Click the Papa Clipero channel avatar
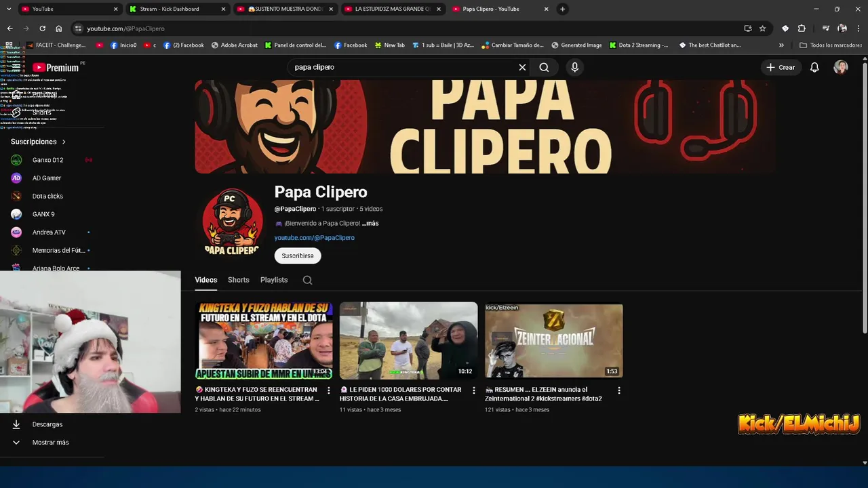868x488 pixels. click(x=233, y=222)
